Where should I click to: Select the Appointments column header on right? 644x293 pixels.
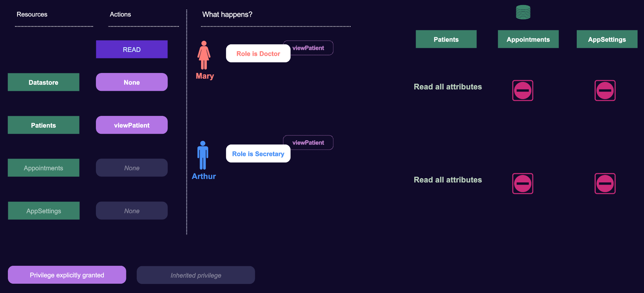pos(528,39)
